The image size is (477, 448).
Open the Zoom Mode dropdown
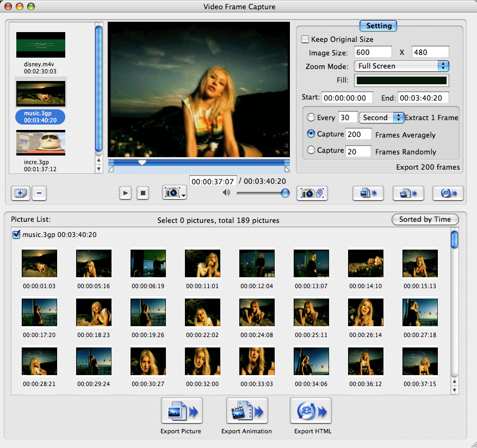[x=401, y=66]
